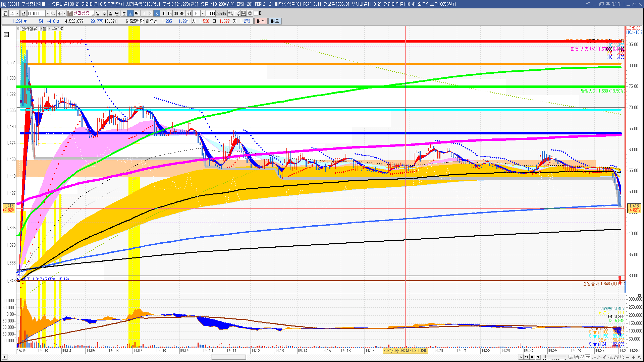Click the replay fast-forward button
The width and height of the screenshot is (644, 362).
(x=538, y=357)
